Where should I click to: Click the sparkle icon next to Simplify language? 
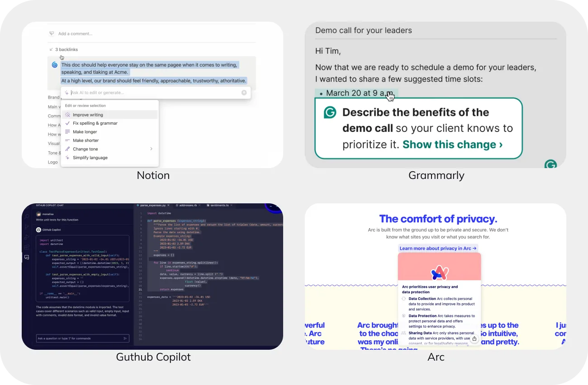pyautogui.click(x=67, y=158)
